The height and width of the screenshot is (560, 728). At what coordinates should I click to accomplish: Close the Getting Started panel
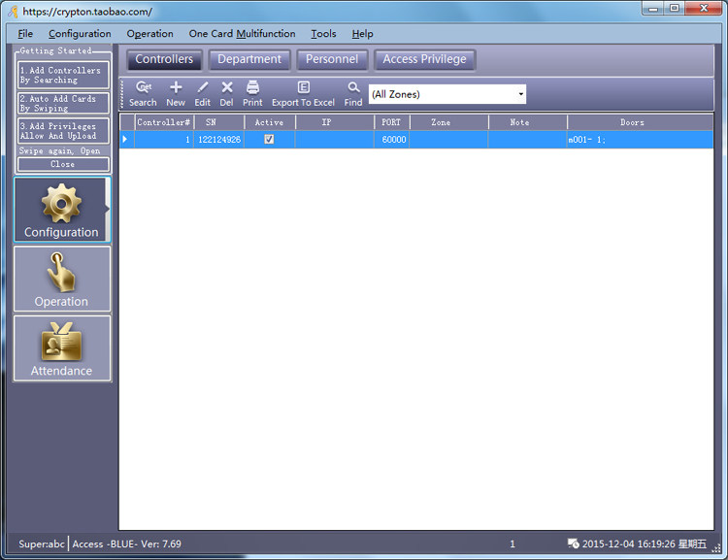tap(63, 164)
